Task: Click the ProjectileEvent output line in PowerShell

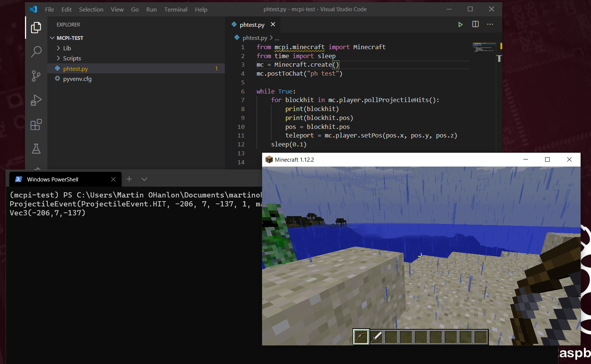Action: pyautogui.click(x=136, y=204)
